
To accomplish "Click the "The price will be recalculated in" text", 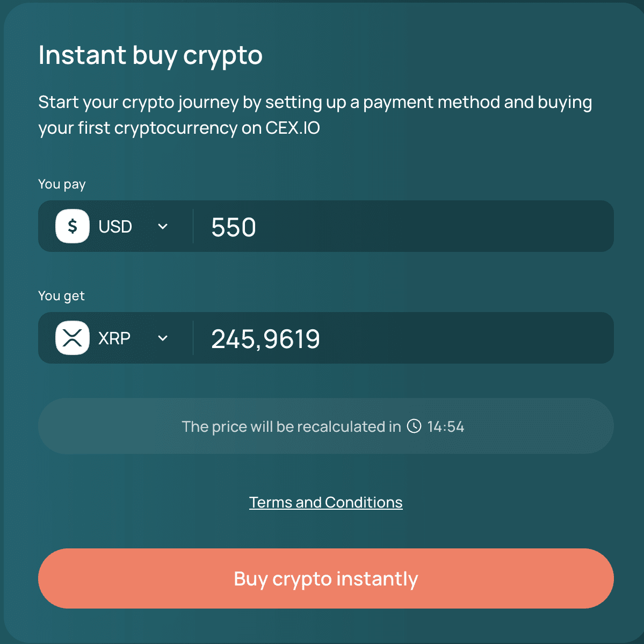I will pyautogui.click(x=291, y=426).
